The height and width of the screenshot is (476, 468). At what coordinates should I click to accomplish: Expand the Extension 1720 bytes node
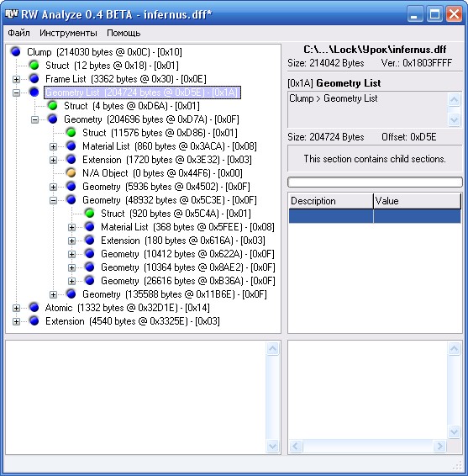click(x=54, y=160)
